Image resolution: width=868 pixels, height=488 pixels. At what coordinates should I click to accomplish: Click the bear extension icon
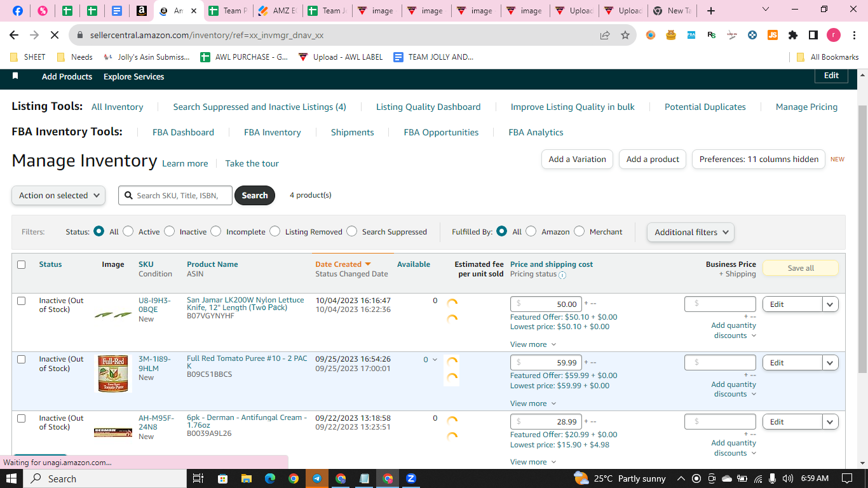[x=671, y=35]
